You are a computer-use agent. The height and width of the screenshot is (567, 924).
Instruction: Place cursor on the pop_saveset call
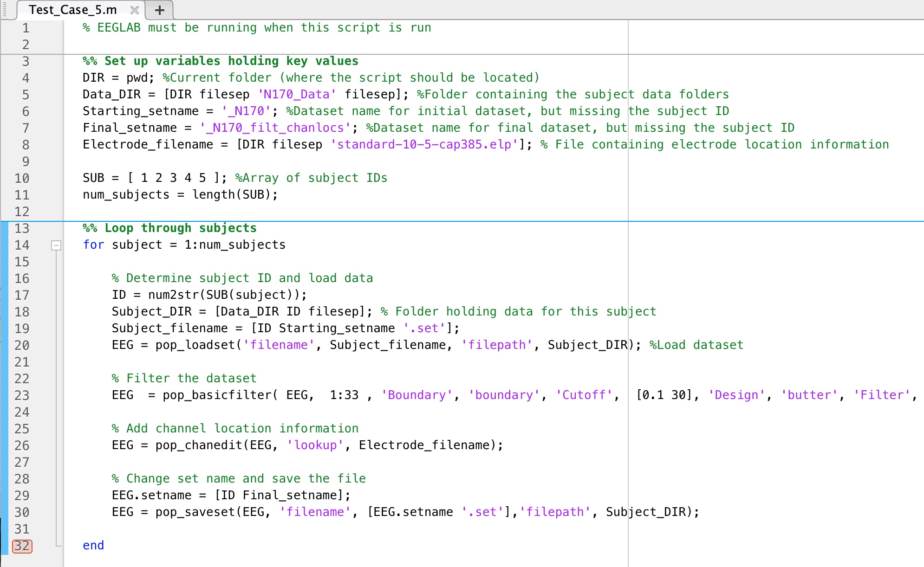tap(195, 512)
